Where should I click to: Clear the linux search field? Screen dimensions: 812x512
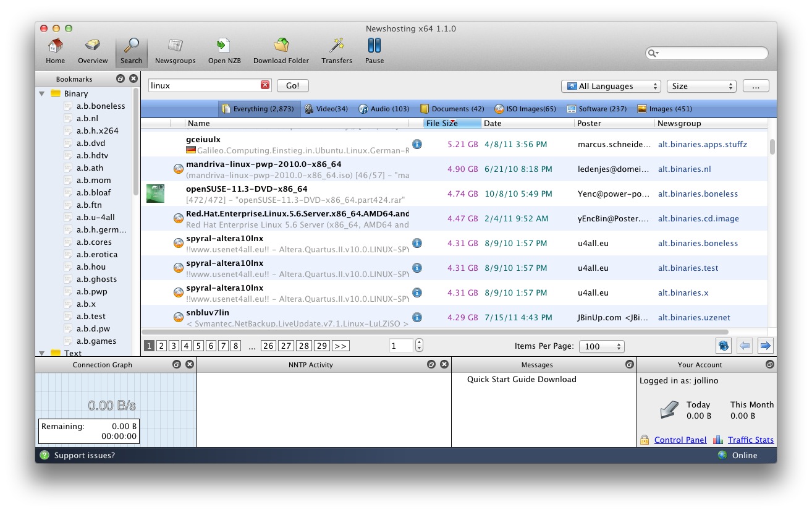265,85
